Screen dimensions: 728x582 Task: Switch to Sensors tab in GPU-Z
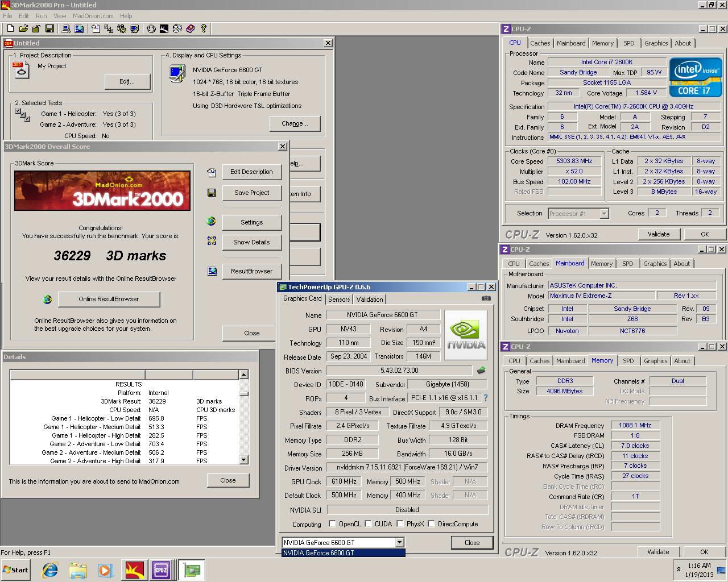pyautogui.click(x=339, y=300)
